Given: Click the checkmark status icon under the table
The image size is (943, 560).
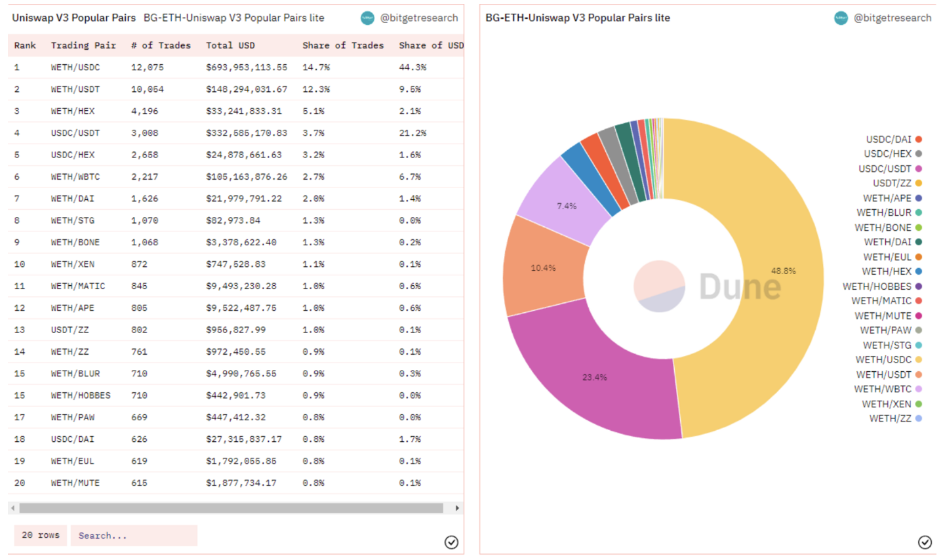Looking at the screenshot, I should point(451,542).
